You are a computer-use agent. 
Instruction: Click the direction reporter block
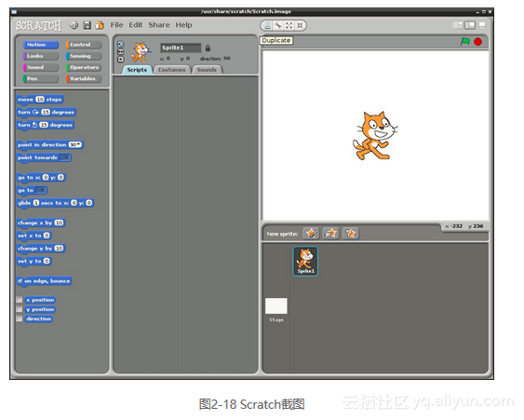(x=39, y=318)
